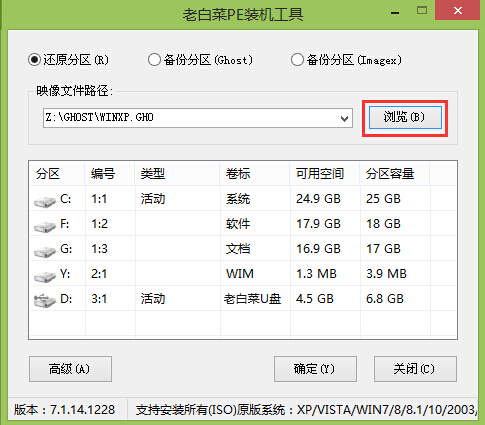Select the 还原分区 (R) radio button

point(34,60)
